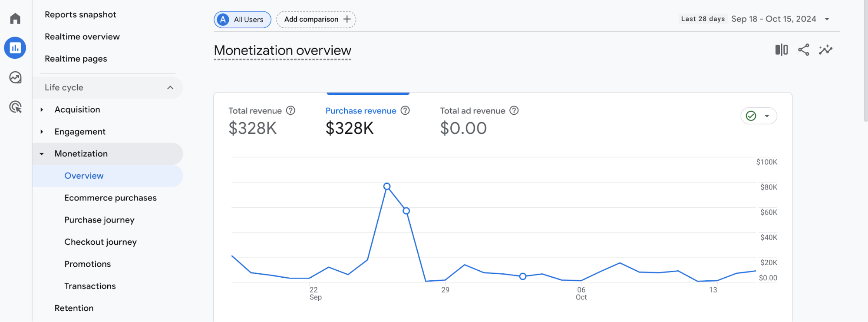The width and height of the screenshot is (868, 322).
Task: Open Realtime overview
Action: (x=82, y=37)
